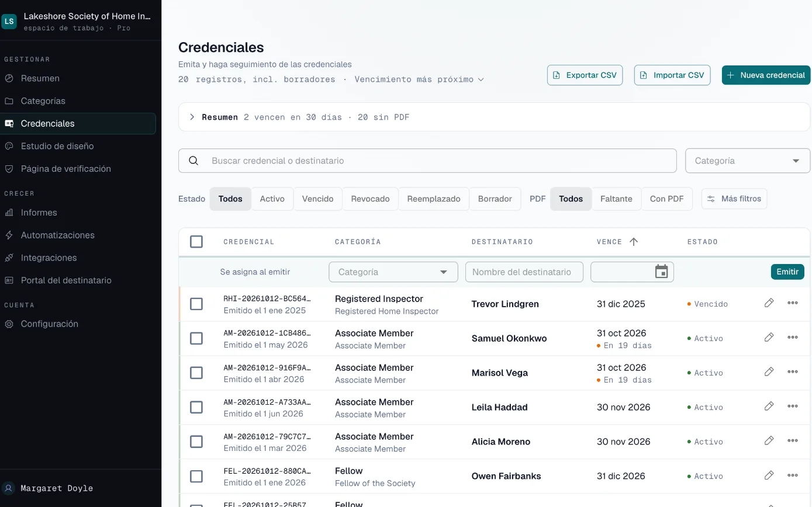Click the Más filtros sliders icon
This screenshot has height=507, width=812.
point(711,199)
